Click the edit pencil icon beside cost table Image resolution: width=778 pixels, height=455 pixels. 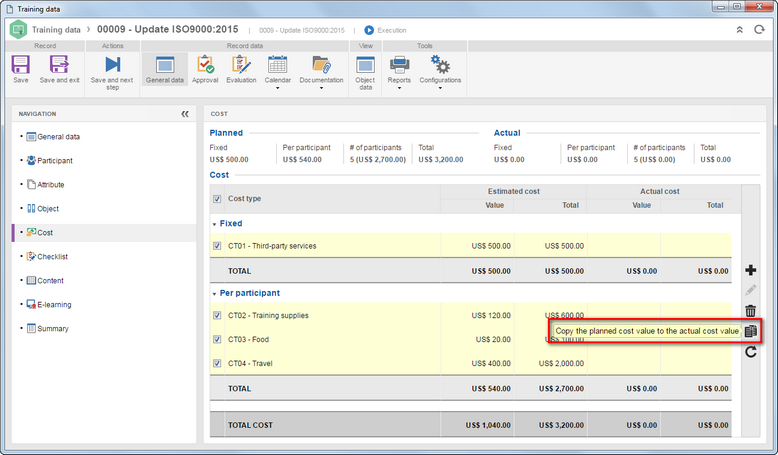click(x=751, y=290)
